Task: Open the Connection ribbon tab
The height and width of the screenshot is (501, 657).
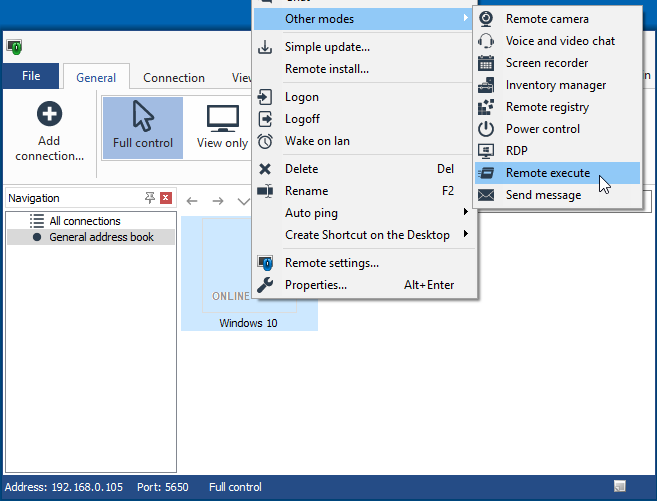Action: (x=174, y=78)
